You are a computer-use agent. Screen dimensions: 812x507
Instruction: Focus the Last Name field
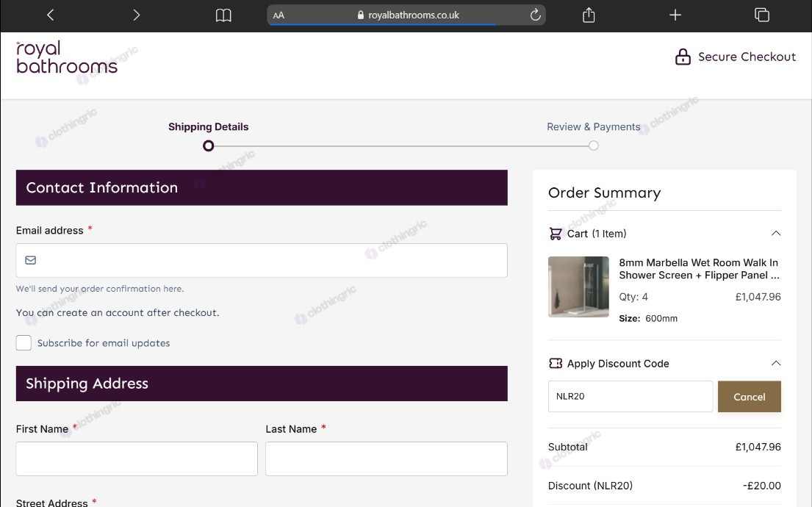tap(387, 459)
